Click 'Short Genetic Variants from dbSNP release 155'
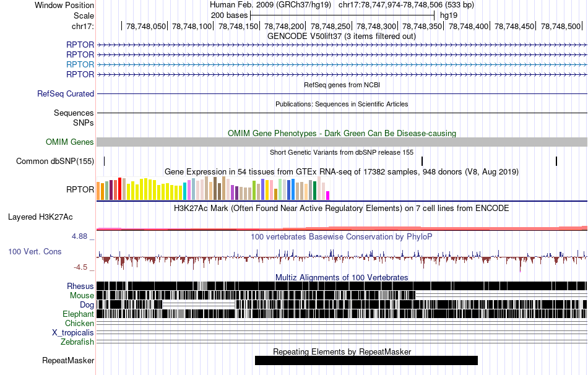Viewport: 588px width, 375px height. (x=342, y=152)
